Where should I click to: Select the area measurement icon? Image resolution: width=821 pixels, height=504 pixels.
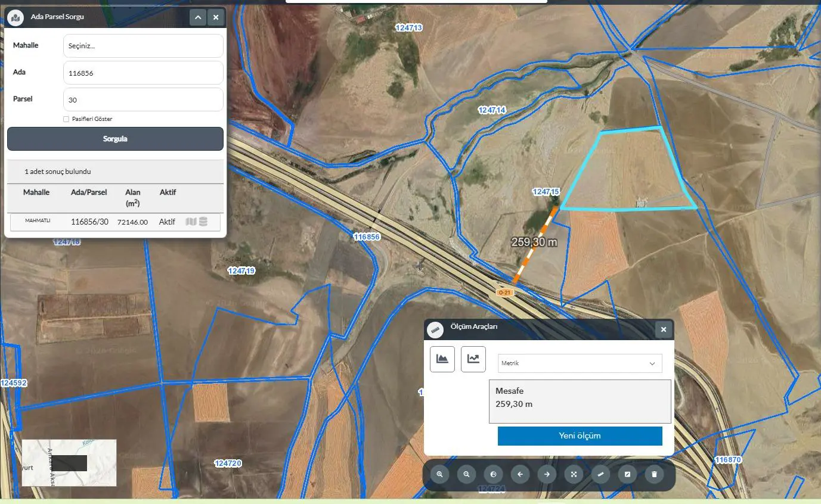[442, 359]
